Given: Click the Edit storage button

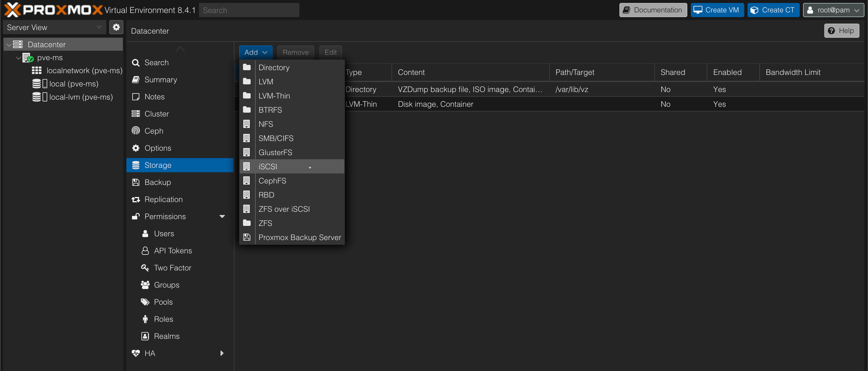Looking at the screenshot, I should click(331, 52).
